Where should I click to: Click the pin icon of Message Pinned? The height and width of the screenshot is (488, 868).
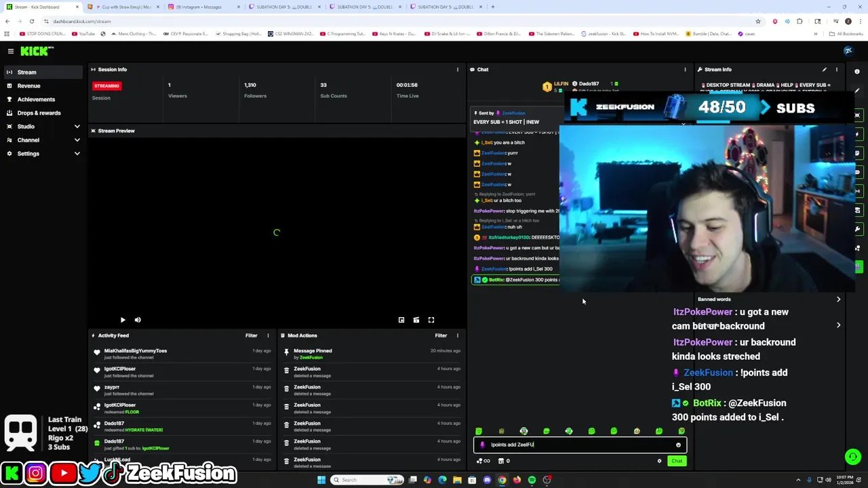286,351
